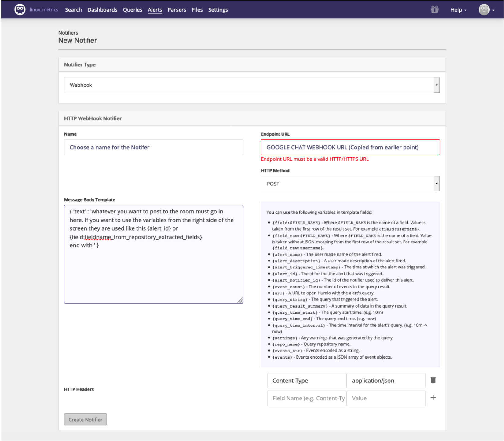Grab the message body textarea resize handle
Image resolution: width=504 pixels, height=441 pixels.
(240, 301)
